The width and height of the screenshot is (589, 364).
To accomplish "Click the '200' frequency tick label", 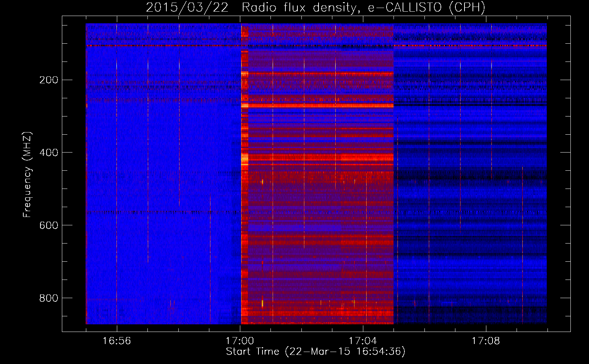I will 49,80.
